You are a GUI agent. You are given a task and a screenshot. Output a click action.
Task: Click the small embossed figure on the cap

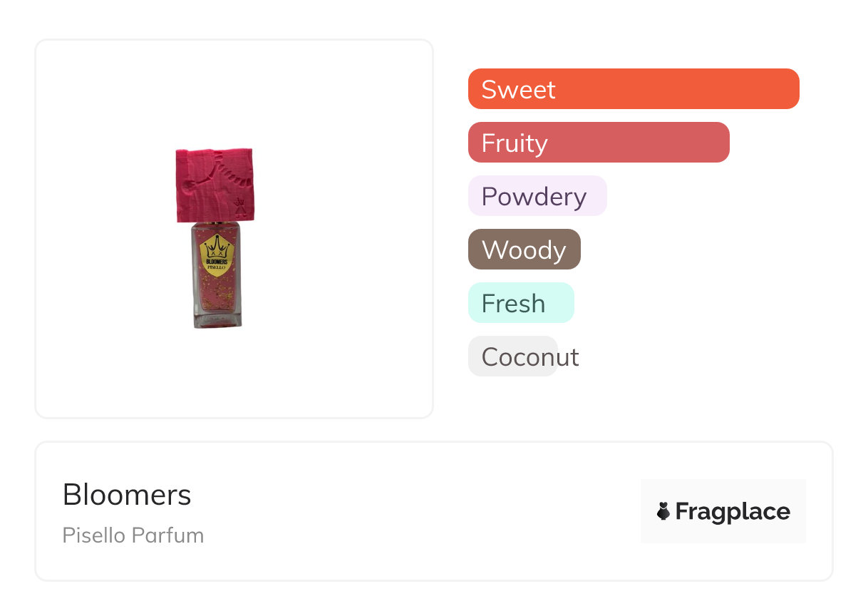tap(239, 207)
